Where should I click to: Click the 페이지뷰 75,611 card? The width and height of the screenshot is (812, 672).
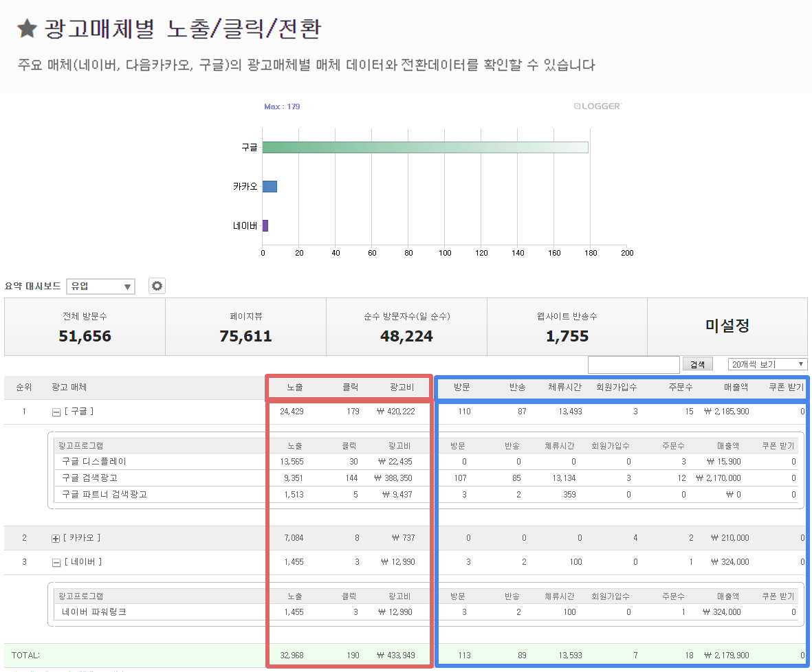click(245, 326)
